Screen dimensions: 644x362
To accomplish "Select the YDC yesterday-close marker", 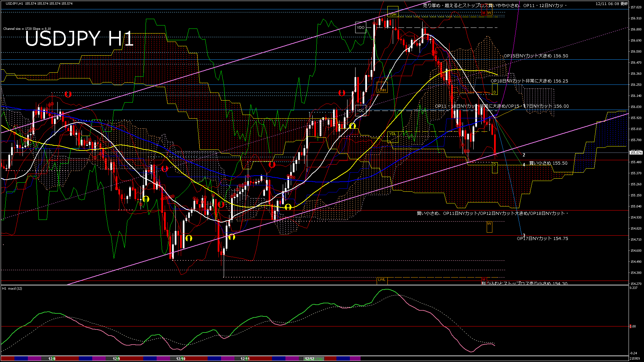I will click(360, 111).
